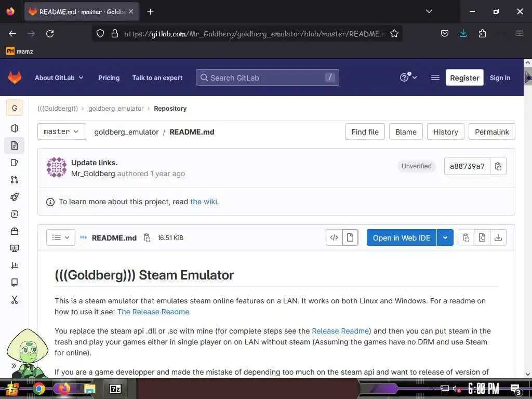The width and height of the screenshot is (532, 399).
Task: Open the Blame view
Action: click(x=406, y=131)
